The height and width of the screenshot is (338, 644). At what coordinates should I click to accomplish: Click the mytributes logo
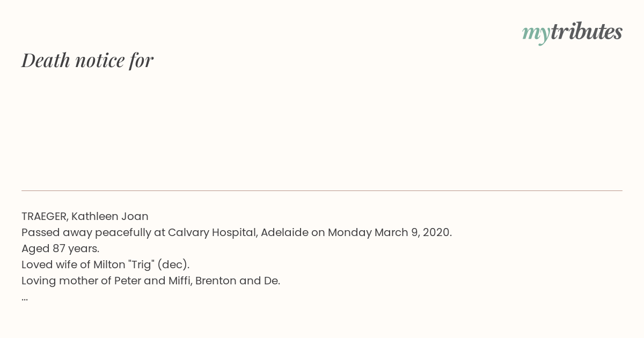click(572, 32)
